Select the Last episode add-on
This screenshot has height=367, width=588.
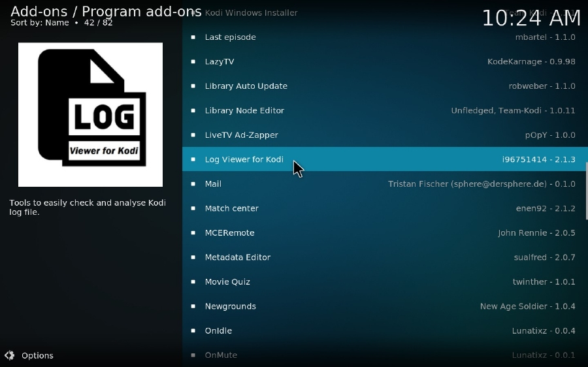pyautogui.click(x=385, y=37)
